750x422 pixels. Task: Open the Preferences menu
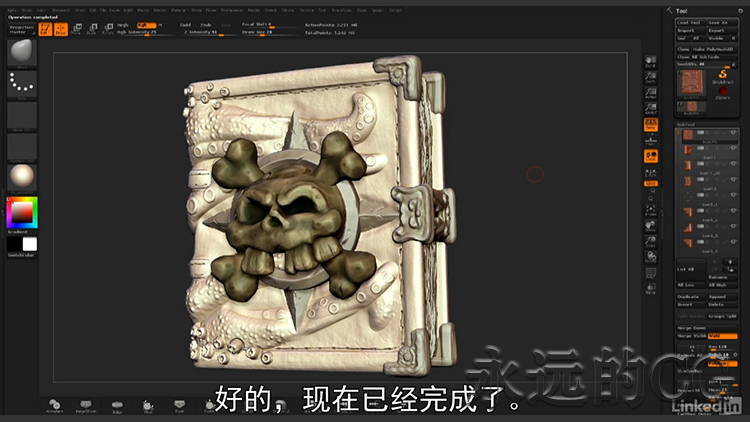click(x=232, y=10)
